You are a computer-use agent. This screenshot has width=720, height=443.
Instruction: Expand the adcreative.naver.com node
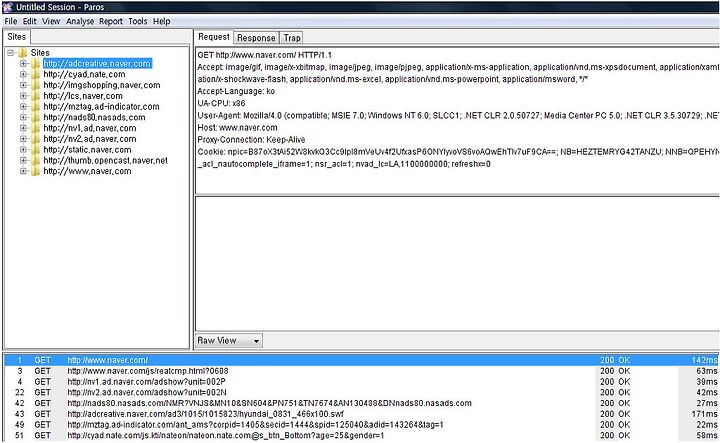[23, 63]
